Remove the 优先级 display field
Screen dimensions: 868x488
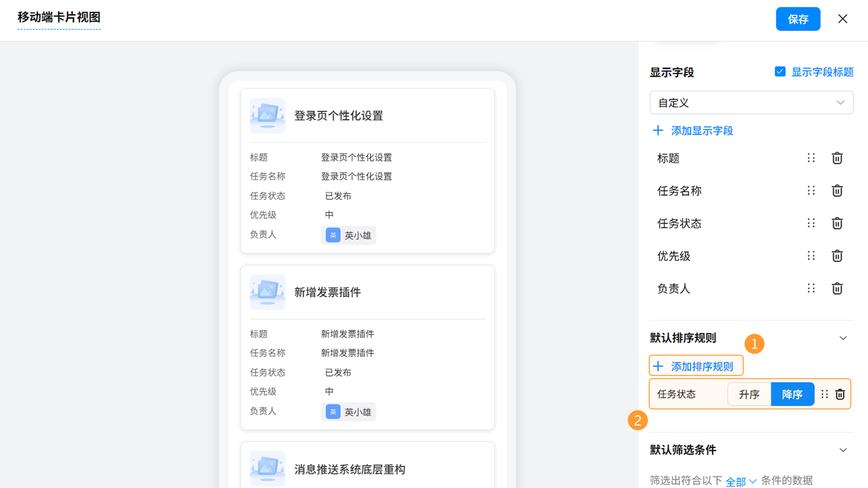837,256
